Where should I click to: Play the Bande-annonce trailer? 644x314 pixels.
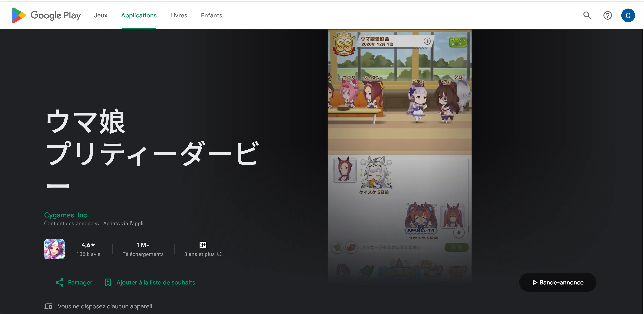tap(558, 282)
